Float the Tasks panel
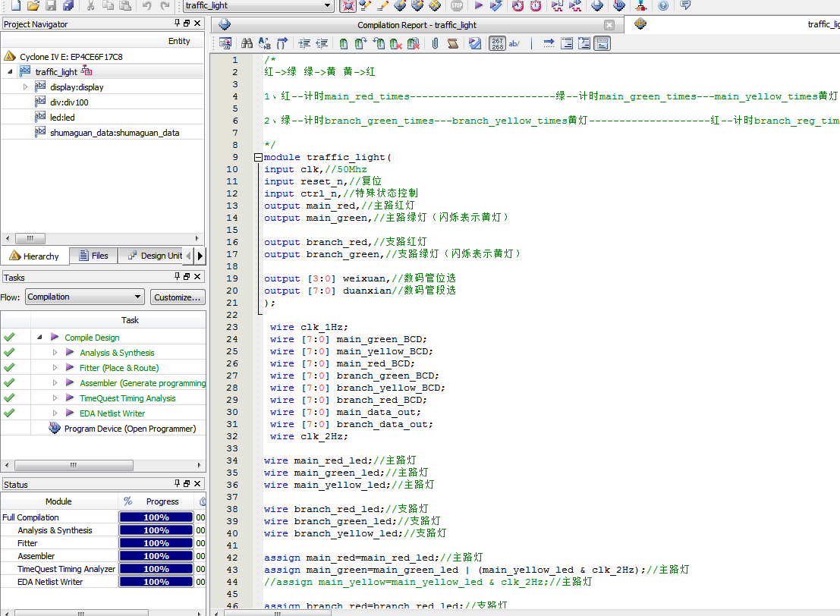 pyautogui.click(x=187, y=276)
